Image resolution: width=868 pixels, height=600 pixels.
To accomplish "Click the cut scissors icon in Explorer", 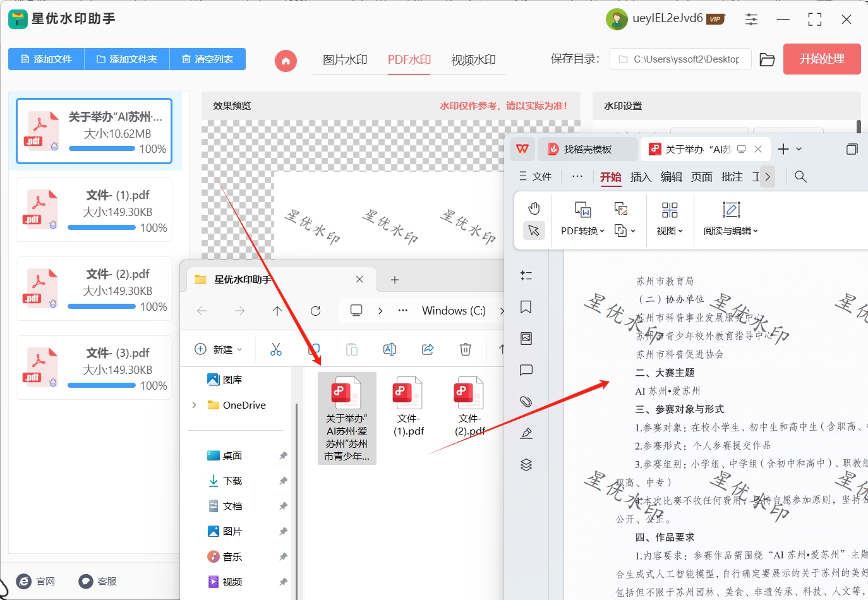I will click(x=276, y=349).
